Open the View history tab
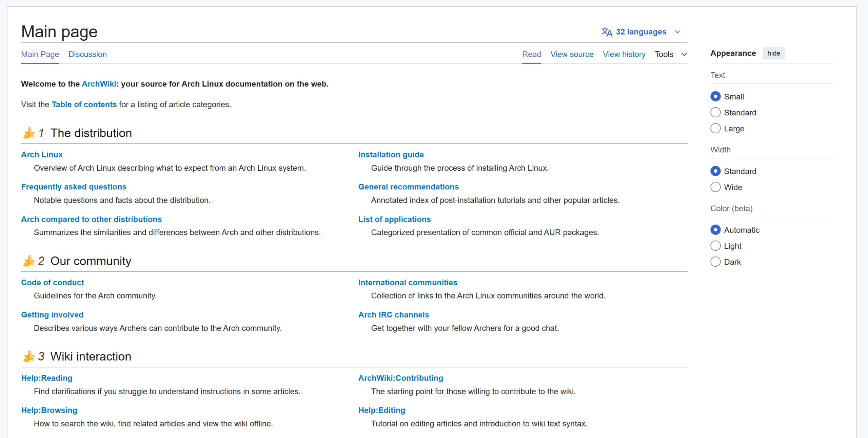 [624, 54]
